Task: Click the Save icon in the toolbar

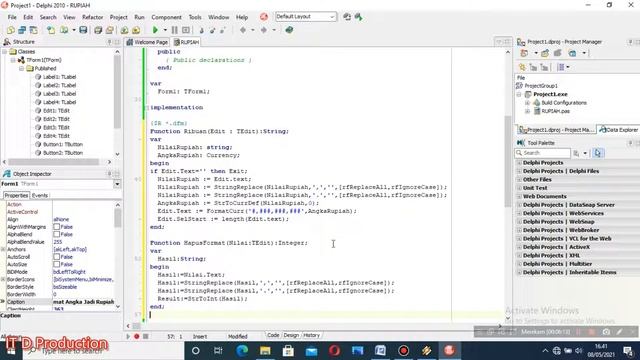Action: coord(83,30)
